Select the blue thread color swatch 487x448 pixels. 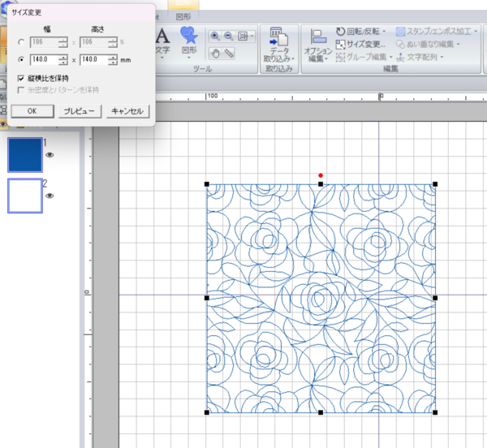click(25, 154)
